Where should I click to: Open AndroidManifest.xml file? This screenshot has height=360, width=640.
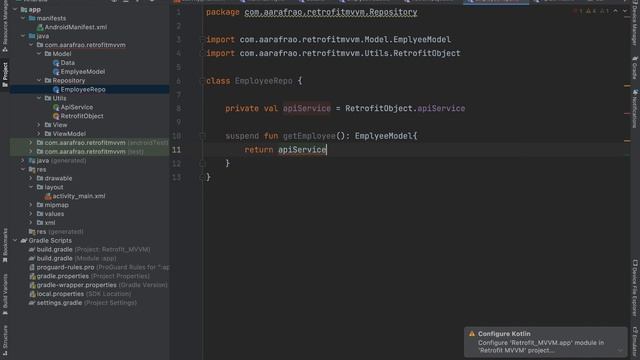[76, 27]
